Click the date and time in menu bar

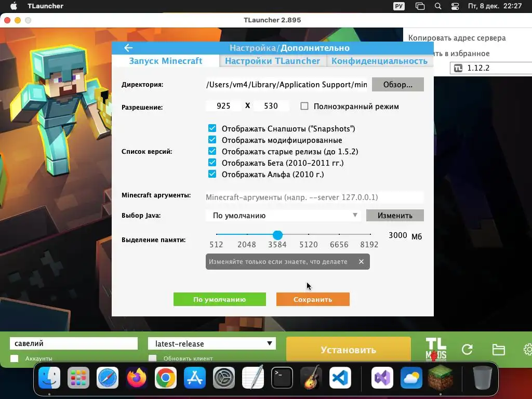pyautogui.click(x=495, y=6)
